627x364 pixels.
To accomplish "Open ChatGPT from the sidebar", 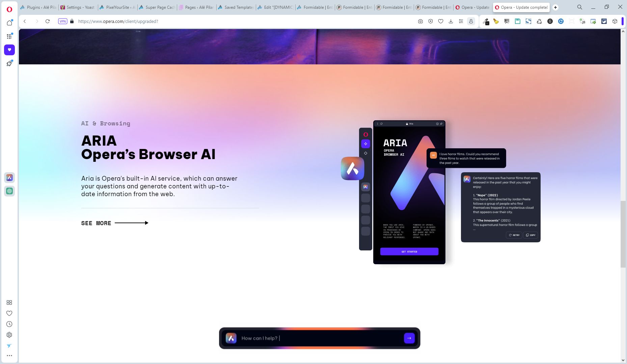I will 9,191.
